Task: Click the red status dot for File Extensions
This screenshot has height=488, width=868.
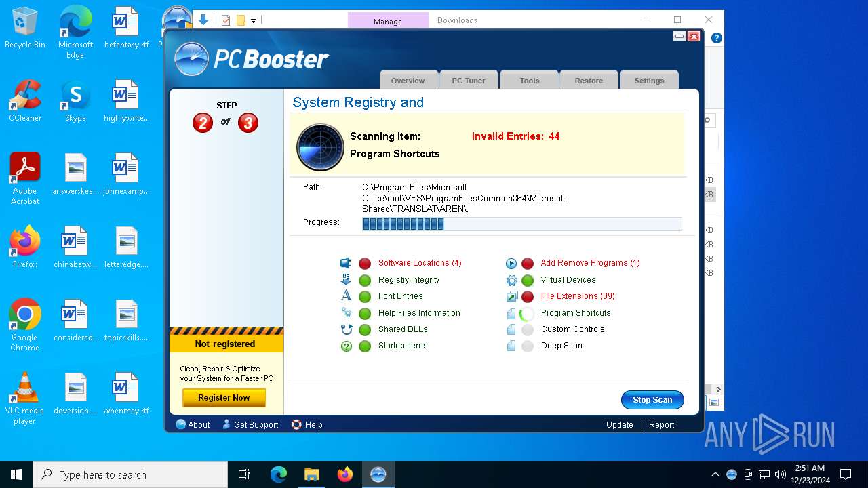Action: [528, 297]
